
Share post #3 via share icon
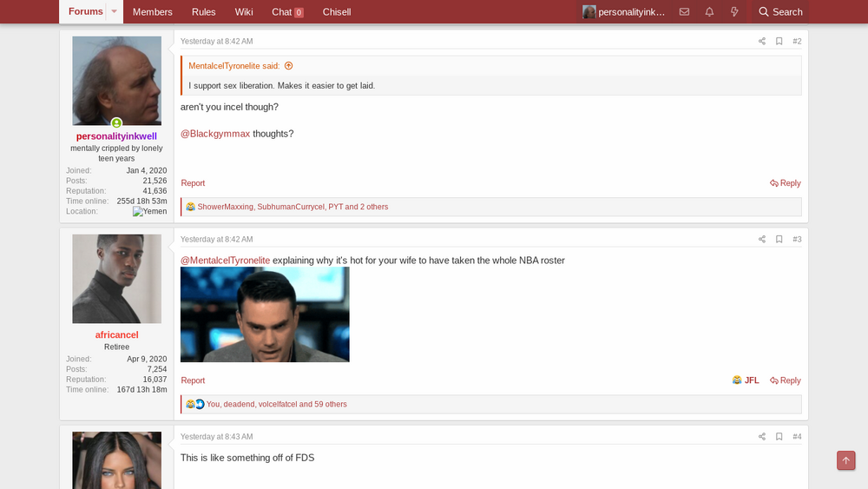pyautogui.click(x=762, y=239)
